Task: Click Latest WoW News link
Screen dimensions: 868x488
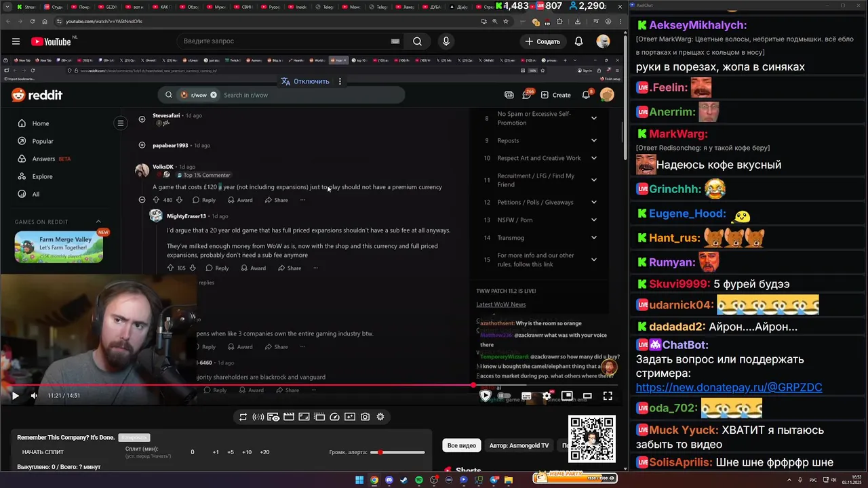Action: tap(501, 304)
